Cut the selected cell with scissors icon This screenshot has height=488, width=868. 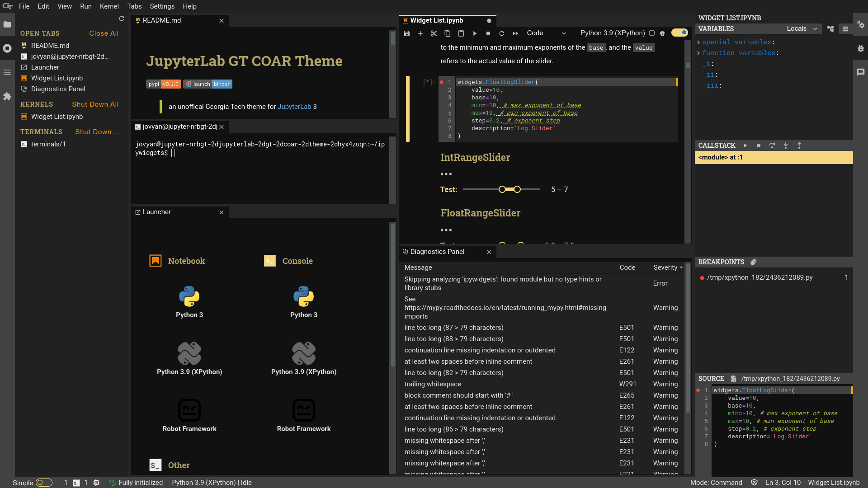point(434,33)
